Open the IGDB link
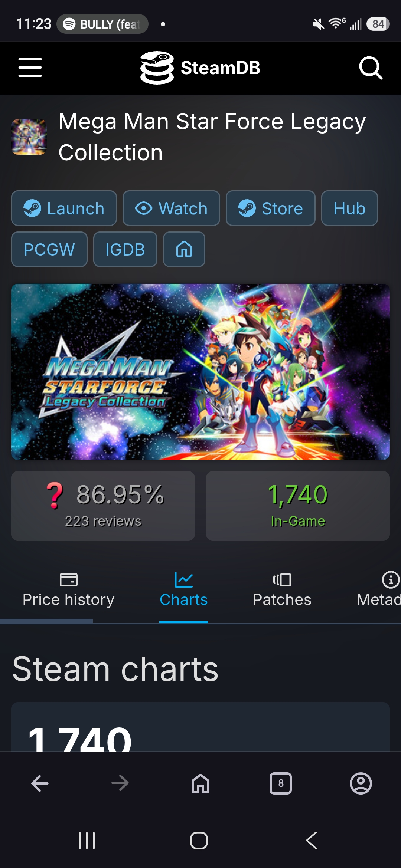Image resolution: width=401 pixels, height=868 pixels. tap(125, 249)
